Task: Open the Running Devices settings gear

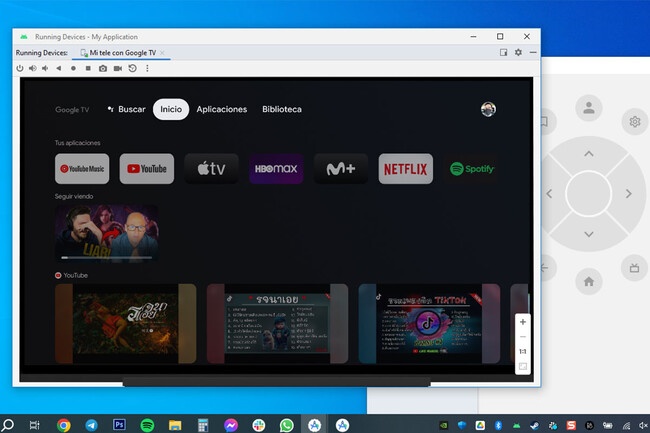Action: click(518, 52)
